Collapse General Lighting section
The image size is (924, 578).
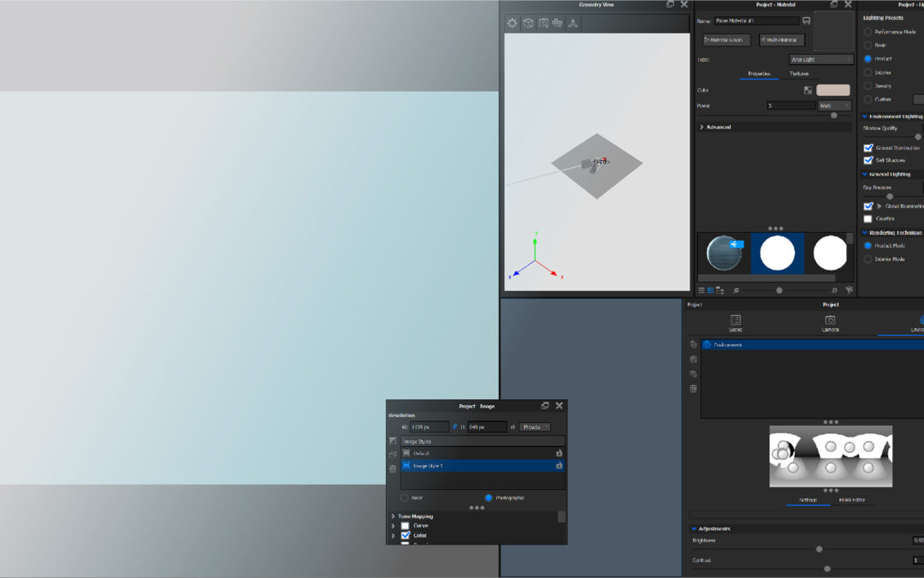coord(865,175)
